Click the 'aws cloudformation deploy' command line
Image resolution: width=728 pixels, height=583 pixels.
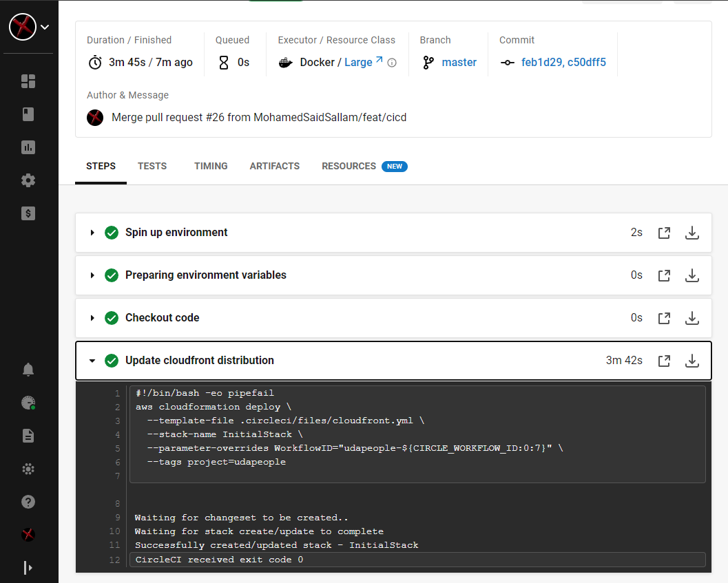point(213,407)
